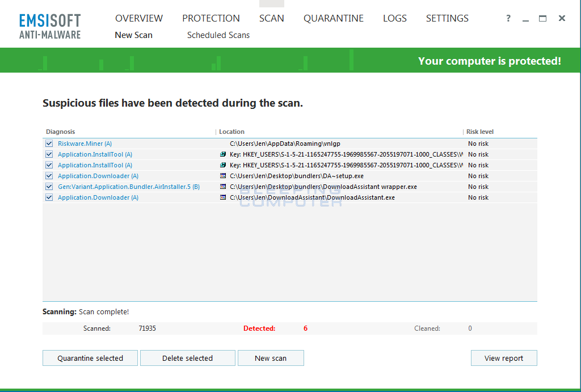
Task: Click the Quarantine selected button
Action: tap(90, 358)
